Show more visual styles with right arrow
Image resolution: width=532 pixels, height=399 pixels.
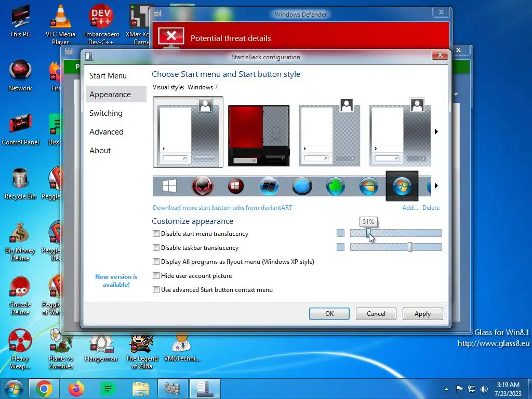pyautogui.click(x=436, y=131)
